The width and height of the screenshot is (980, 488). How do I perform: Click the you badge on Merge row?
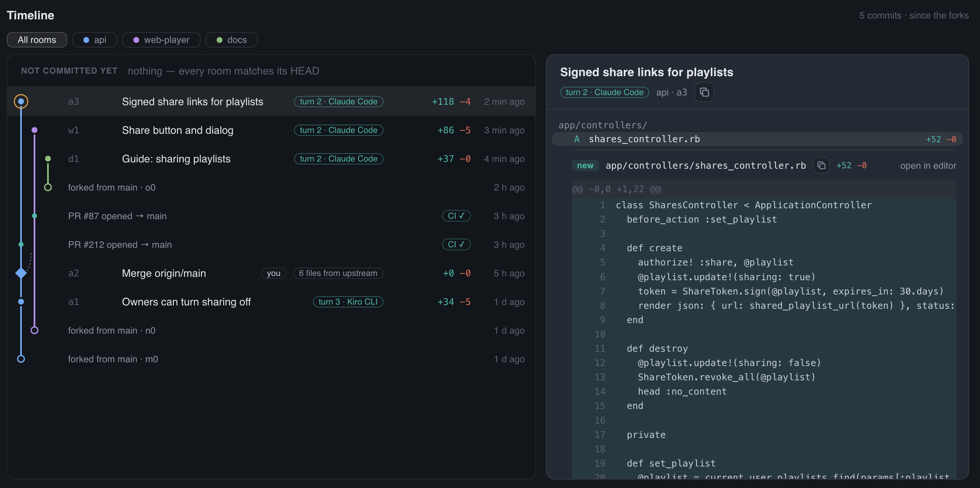(273, 273)
